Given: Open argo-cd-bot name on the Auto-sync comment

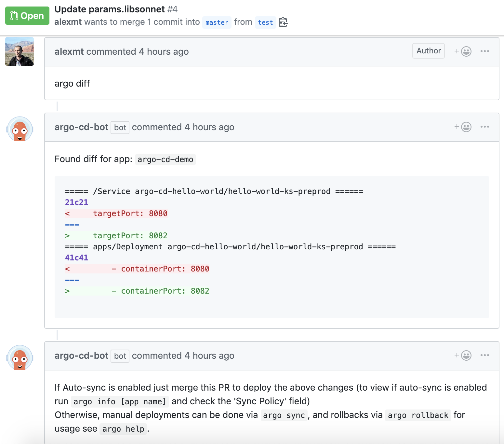Looking at the screenshot, I should click(x=81, y=355).
